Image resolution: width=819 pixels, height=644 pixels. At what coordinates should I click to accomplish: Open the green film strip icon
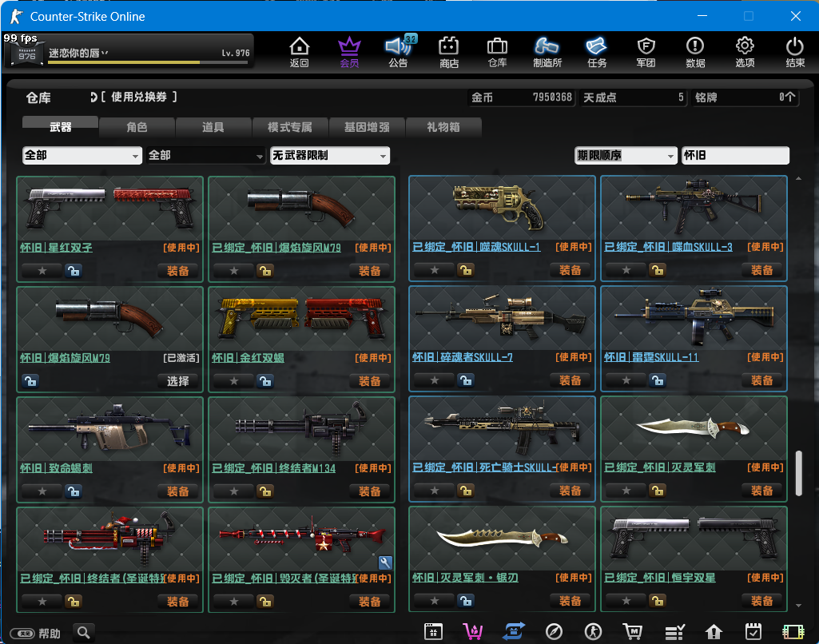[x=793, y=632]
